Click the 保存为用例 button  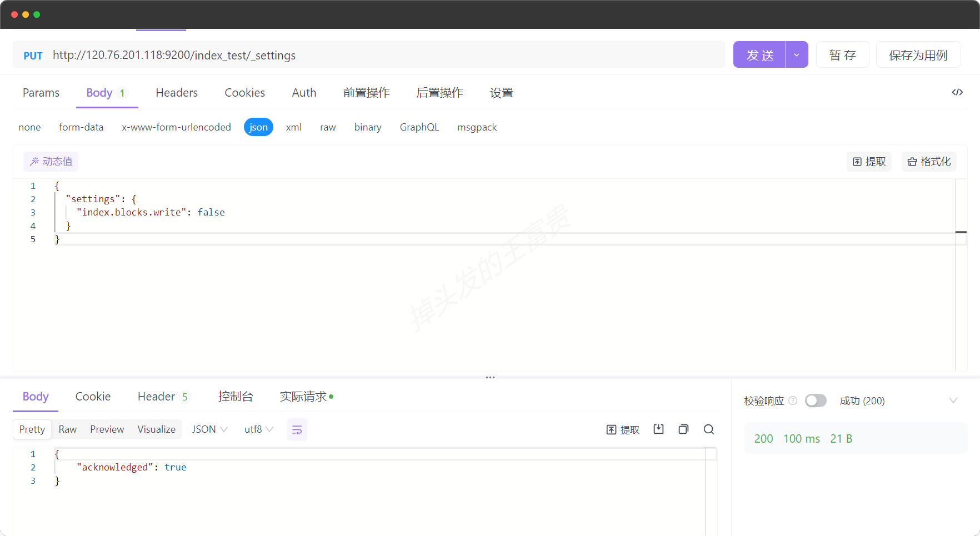click(918, 55)
